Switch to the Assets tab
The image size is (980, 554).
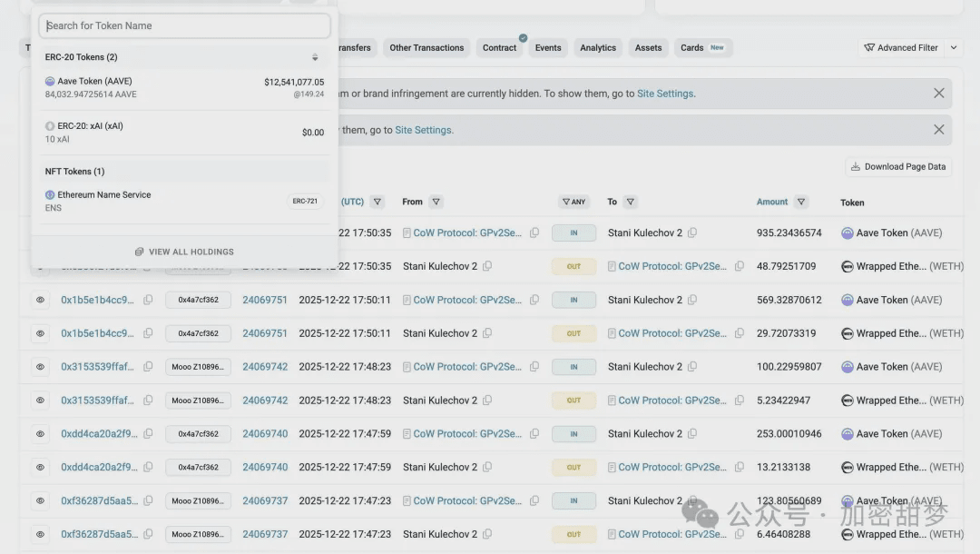point(648,47)
